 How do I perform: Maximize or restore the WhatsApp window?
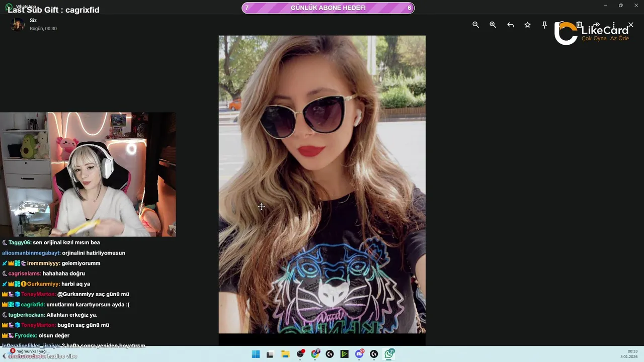pyautogui.click(x=621, y=6)
